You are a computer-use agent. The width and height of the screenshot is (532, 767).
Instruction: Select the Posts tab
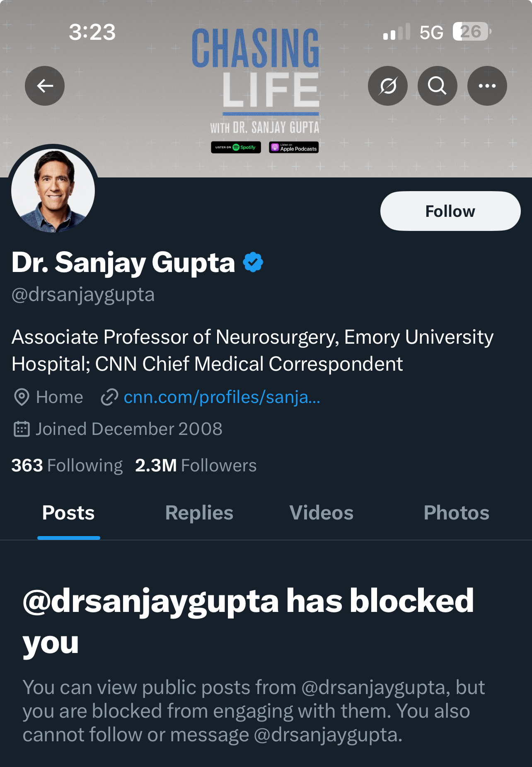point(68,513)
